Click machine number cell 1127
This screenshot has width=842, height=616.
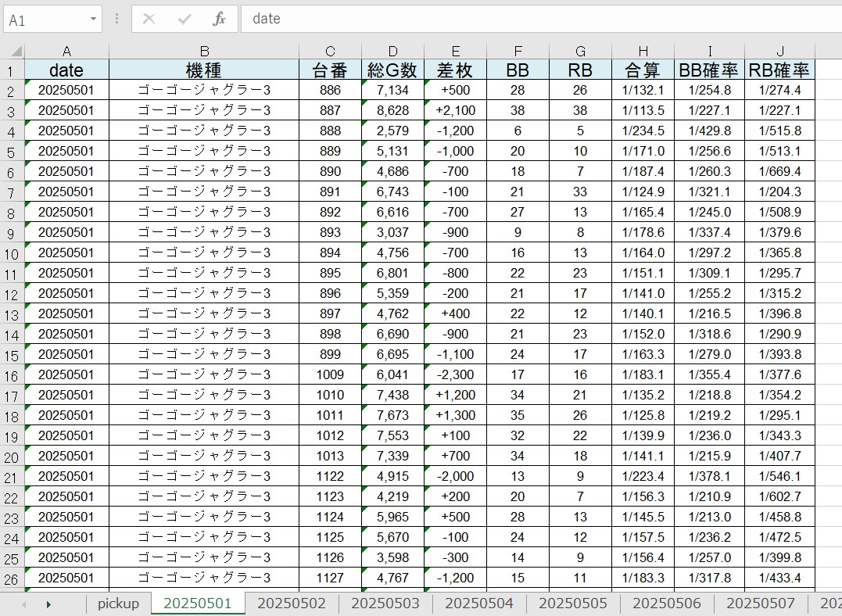tap(330, 578)
